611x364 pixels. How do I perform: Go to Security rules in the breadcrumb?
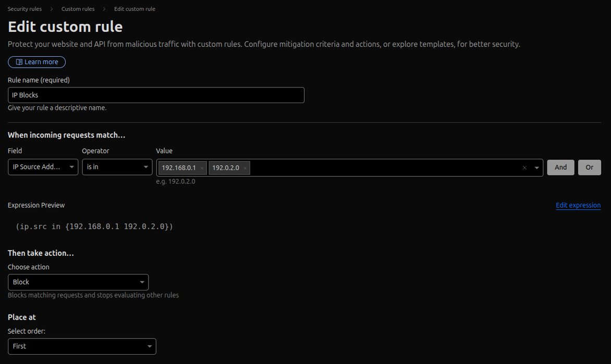tap(25, 9)
